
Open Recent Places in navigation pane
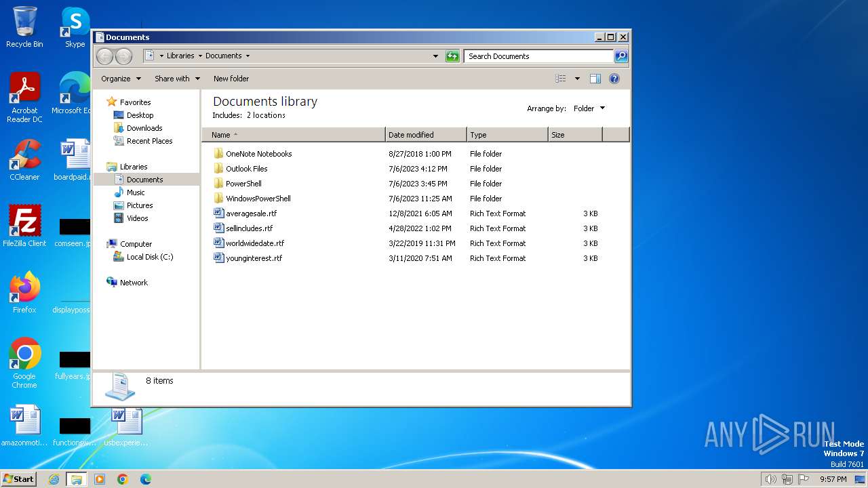point(149,141)
